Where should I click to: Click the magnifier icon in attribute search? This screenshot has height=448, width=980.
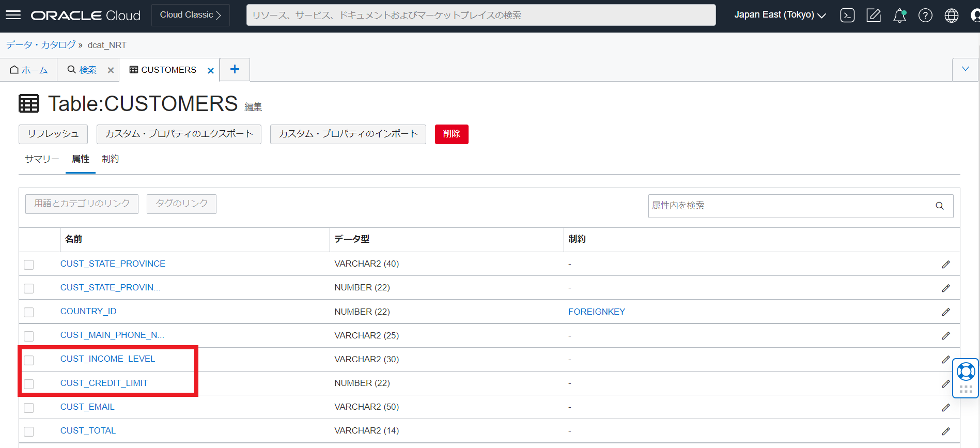tap(939, 206)
